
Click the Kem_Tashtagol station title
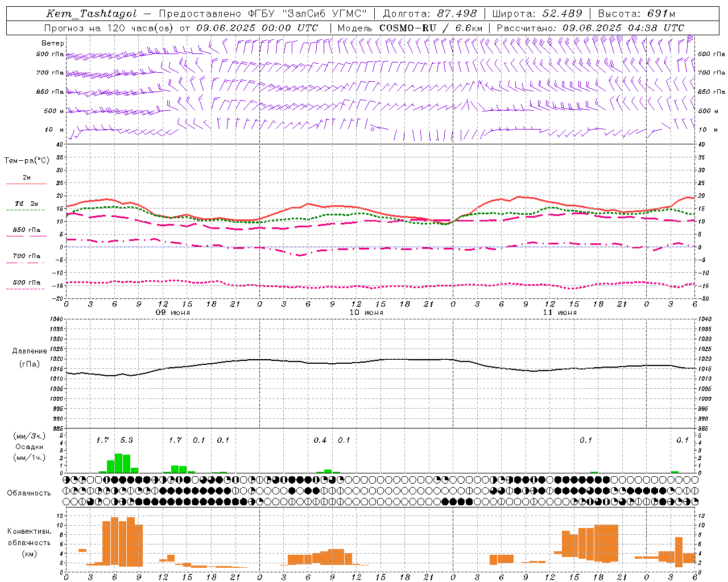[91, 14]
